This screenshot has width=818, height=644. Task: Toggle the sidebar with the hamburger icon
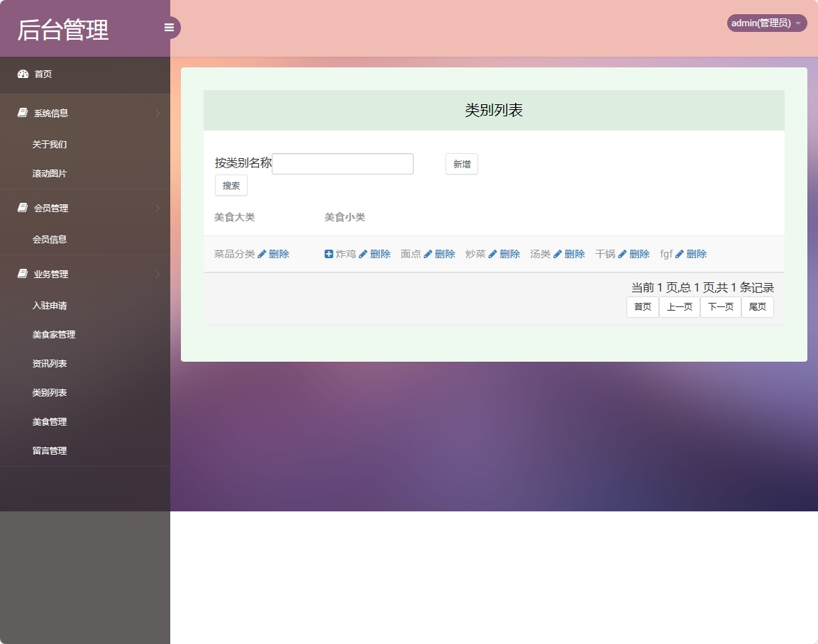(169, 28)
